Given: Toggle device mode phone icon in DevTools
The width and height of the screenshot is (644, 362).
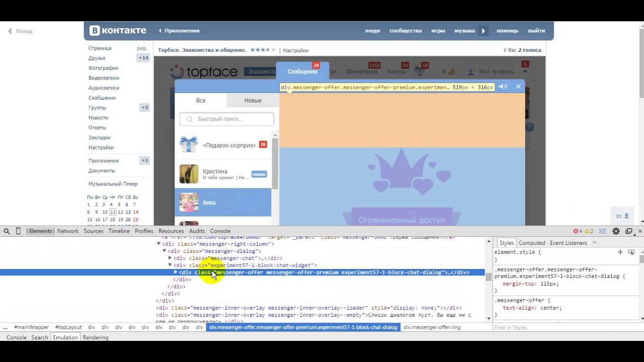Looking at the screenshot, I should coord(19,231).
